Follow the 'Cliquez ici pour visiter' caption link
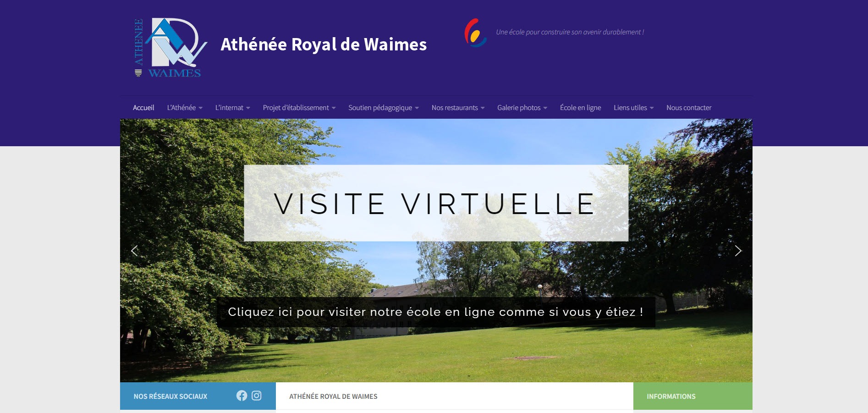The height and width of the screenshot is (413, 868). (x=436, y=312)
